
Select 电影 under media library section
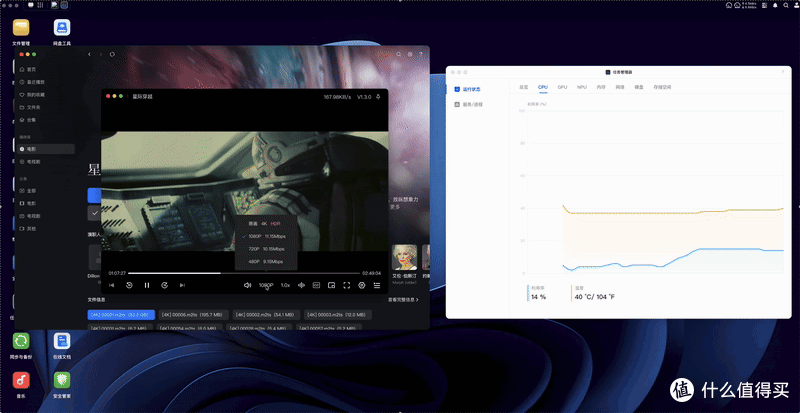click(46, 149)
